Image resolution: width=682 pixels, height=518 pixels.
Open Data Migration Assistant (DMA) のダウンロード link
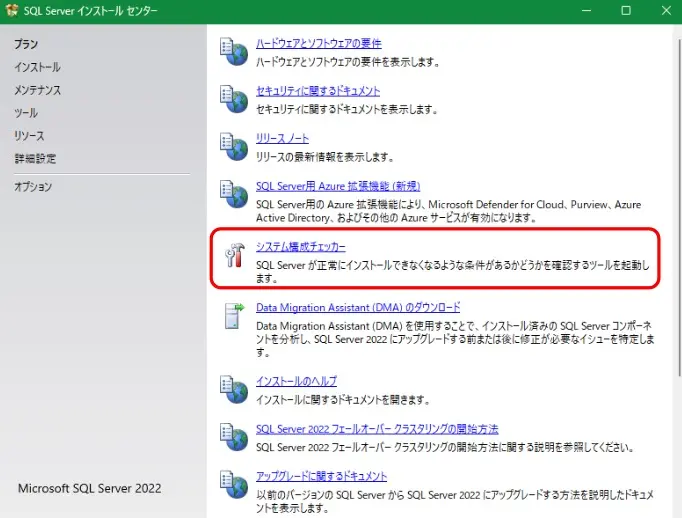pos(358,307)
